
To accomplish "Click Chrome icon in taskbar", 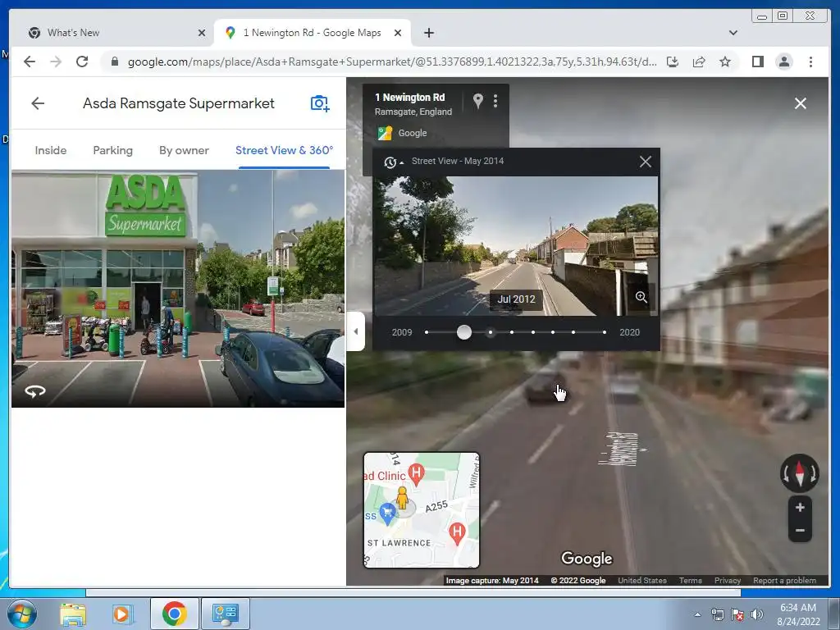I will point(174,614).
